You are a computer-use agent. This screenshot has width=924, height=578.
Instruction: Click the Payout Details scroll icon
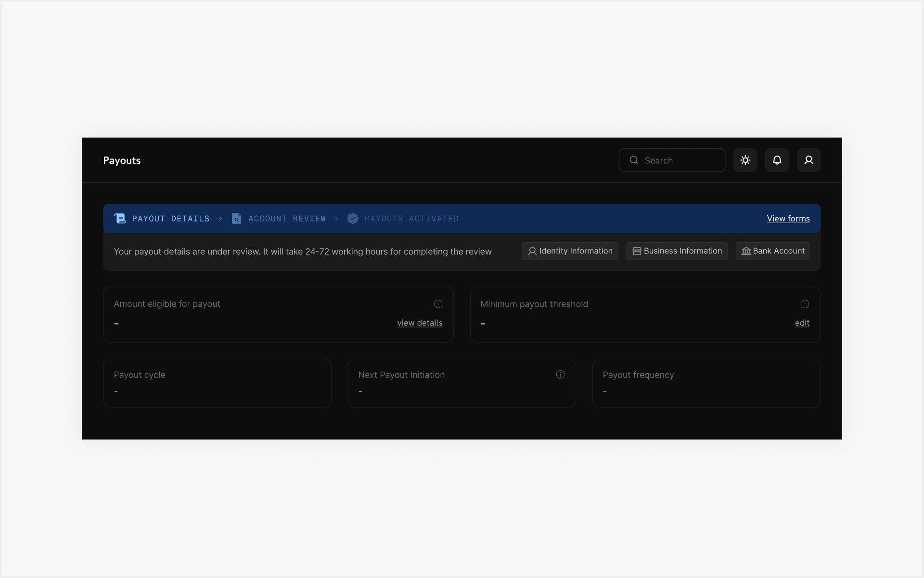(x=120, y=219)
